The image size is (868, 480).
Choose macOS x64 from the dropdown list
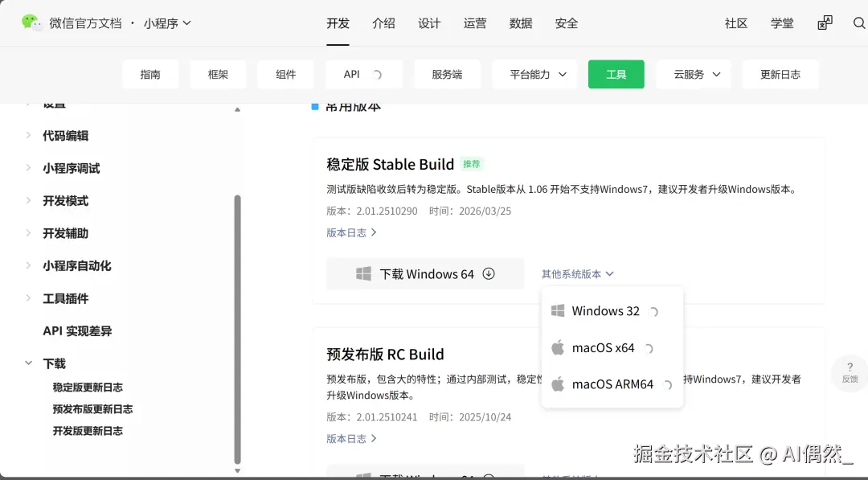[x=612, y=347]
